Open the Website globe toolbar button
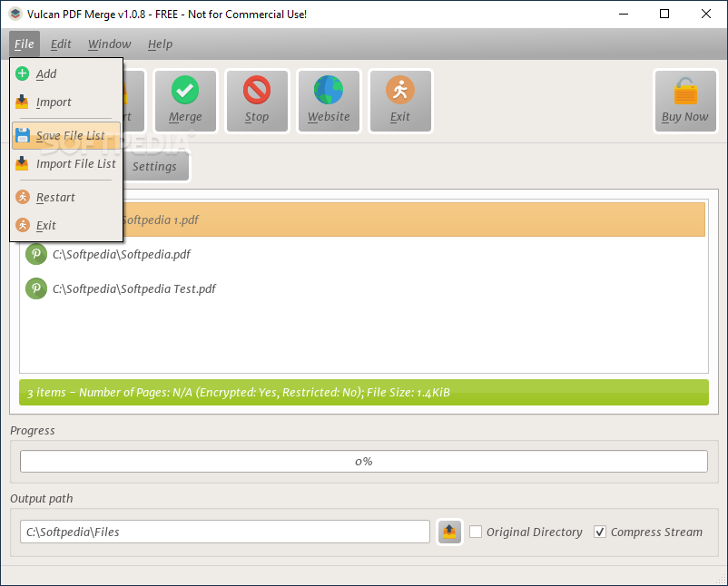This screenshot has width=728, height=586. tap(329, 102)
